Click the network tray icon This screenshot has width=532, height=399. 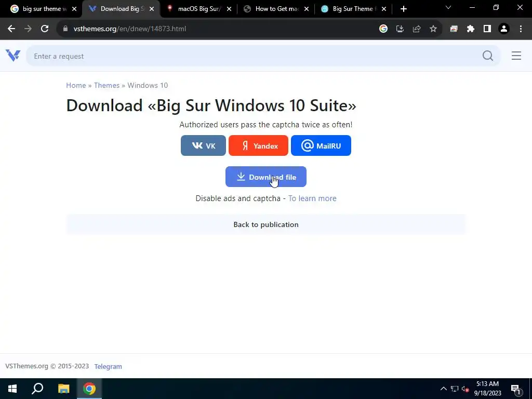[x=455, y=389]
